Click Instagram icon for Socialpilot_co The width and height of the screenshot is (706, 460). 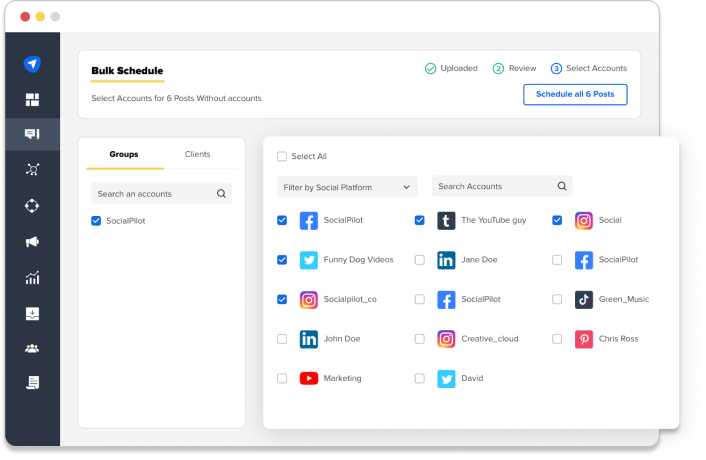(309, 300)
